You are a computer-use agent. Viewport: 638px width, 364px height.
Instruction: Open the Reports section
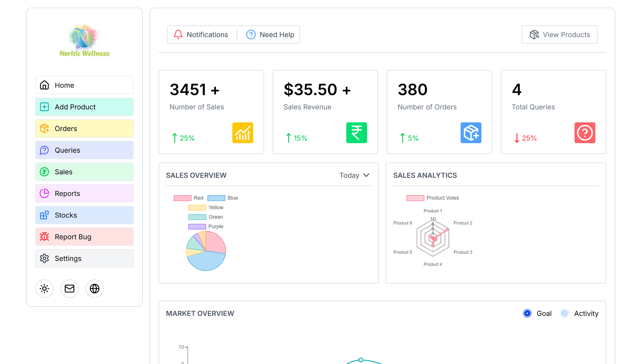[x=84, y=194]
